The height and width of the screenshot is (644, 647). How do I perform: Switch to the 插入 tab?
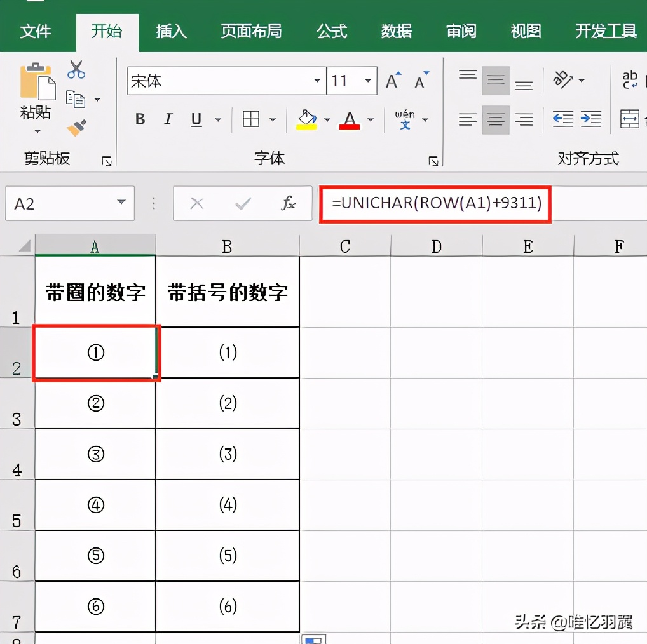172,31
